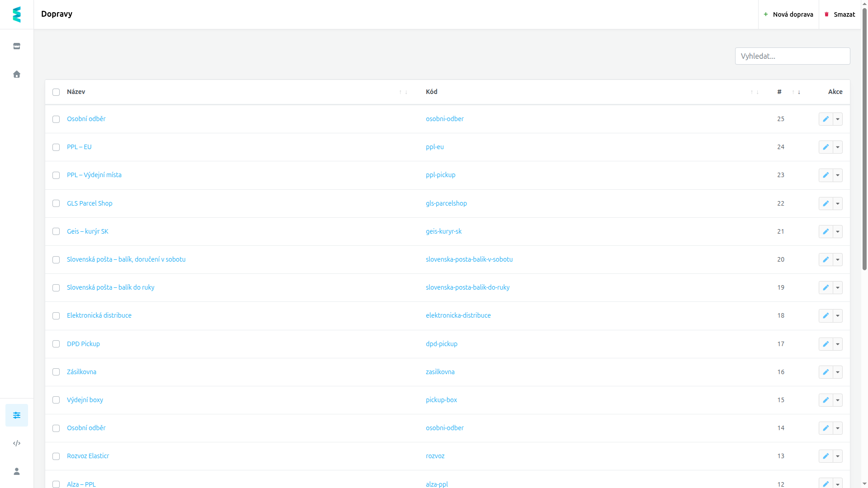The width and height of the screenshot is (868, 488).
Task: Focus the Vyhledat search field
Action: pos(793,56)
